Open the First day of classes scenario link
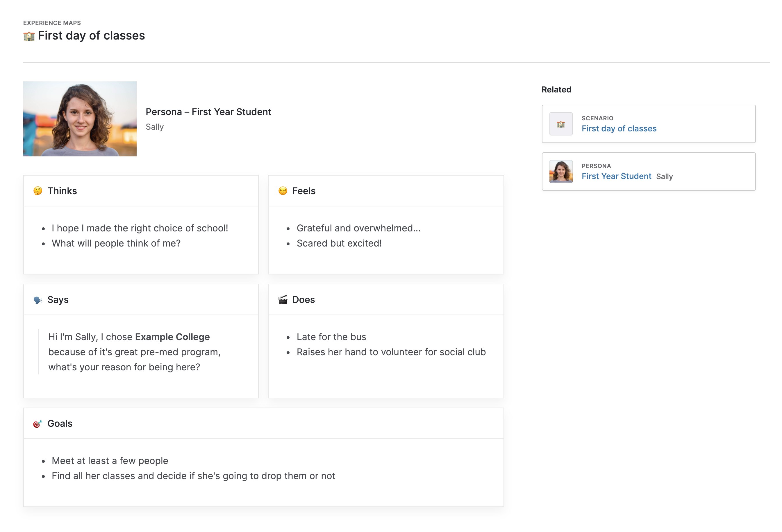 [x=619, y=128]
